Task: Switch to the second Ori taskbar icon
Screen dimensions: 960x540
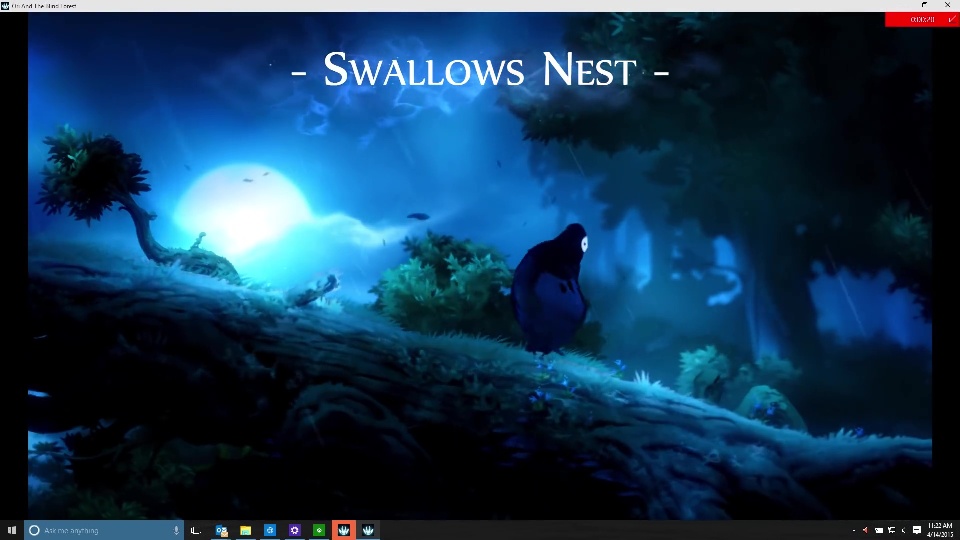Action: (368, 530)
